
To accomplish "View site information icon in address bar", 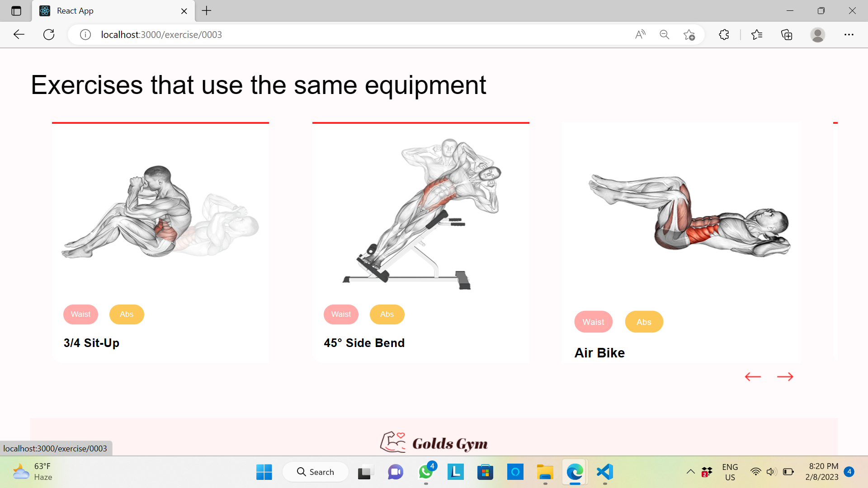I will tap(85, 34).
